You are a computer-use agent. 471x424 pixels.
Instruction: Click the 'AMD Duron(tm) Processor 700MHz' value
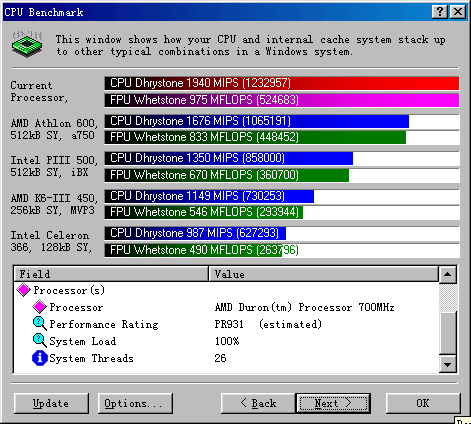[304, 307]
